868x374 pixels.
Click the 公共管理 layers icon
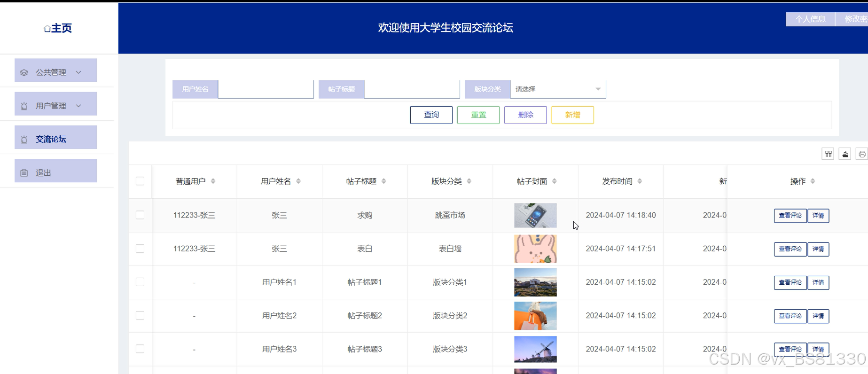(24, 72)
